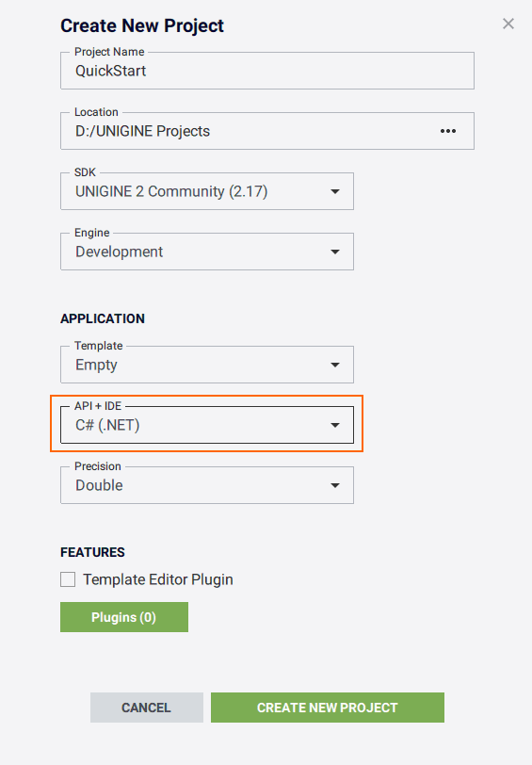This screenshot has width=532, height=765.
Task: Enable the Template Editor Plugin checkbox
Action: pos(68,579)
